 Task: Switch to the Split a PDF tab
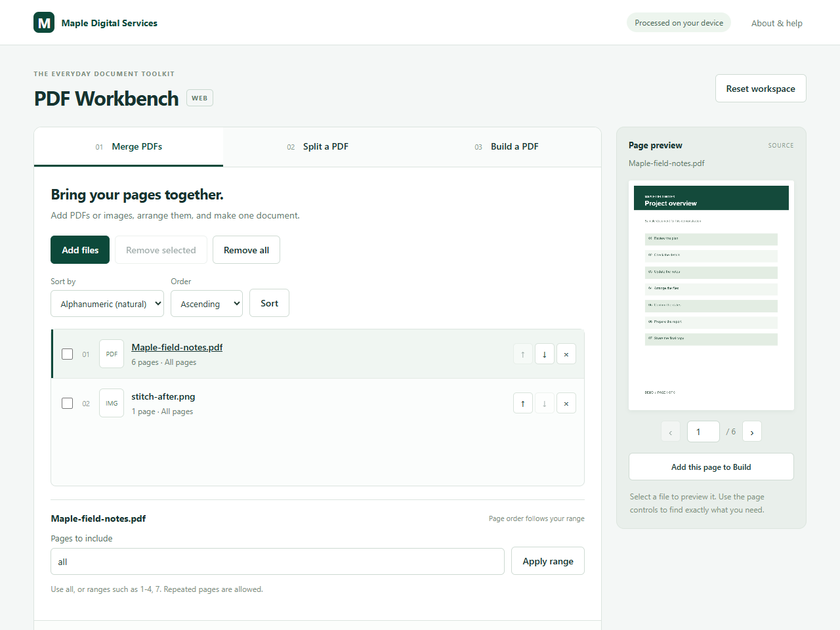(318, 146)
